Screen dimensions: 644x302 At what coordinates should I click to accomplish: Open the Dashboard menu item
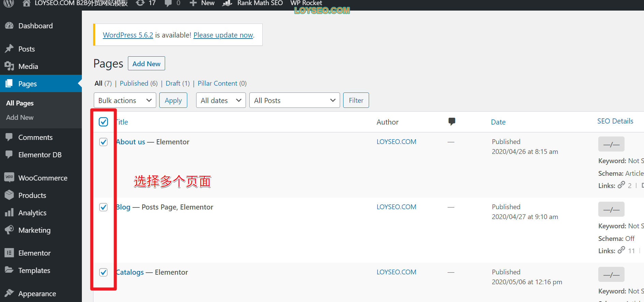[x=41, y=26]
